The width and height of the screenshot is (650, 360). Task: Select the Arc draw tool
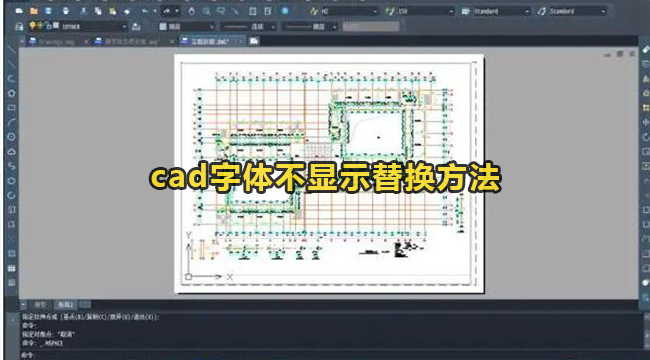click(x=12, y=122)
